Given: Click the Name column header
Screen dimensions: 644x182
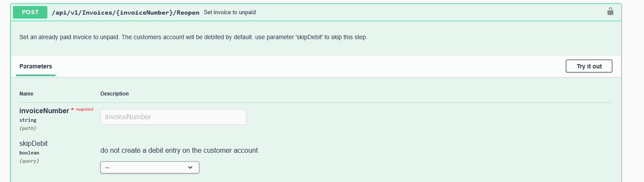Looking at the screenshot, I should coord(26,94).
